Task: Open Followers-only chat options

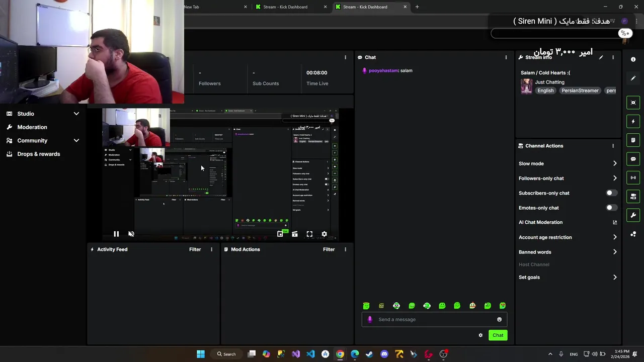Action: (x=568, y=178)
